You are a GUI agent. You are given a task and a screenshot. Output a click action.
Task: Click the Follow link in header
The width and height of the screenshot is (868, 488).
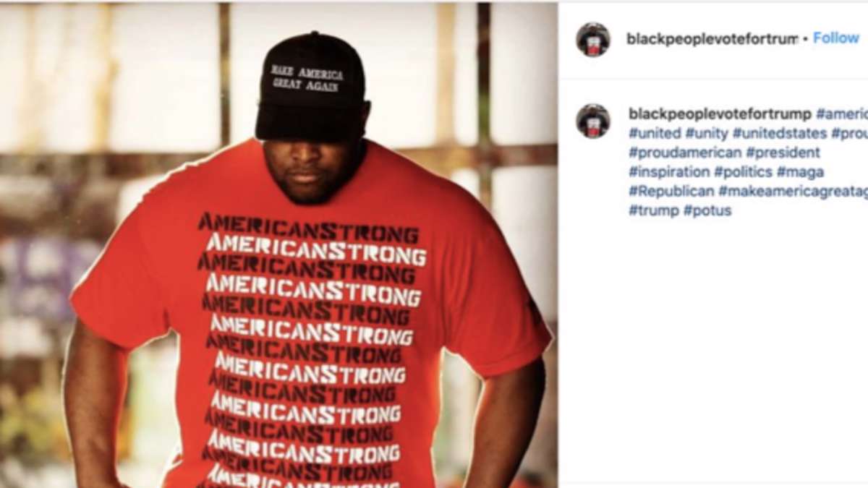(835, 38)
